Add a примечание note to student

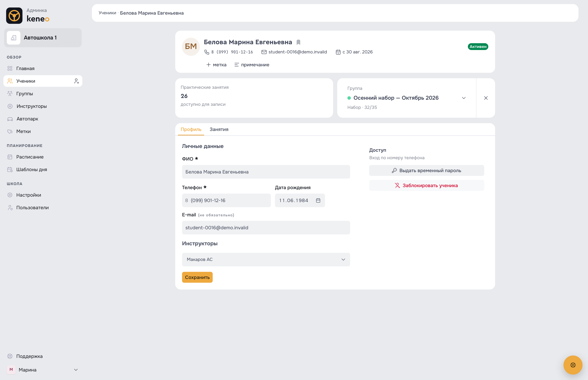[x=252, y=65]
